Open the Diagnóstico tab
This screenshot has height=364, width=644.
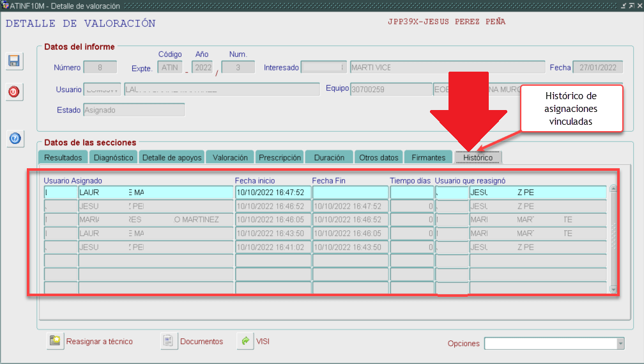(x=113, y=157)
